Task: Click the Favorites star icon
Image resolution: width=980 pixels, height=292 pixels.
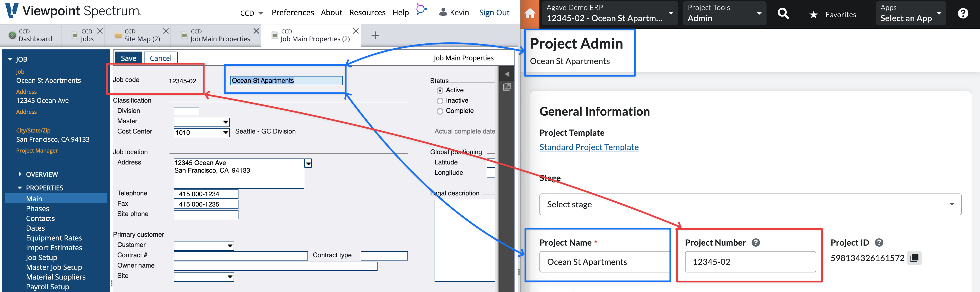Action: point(813,15)
